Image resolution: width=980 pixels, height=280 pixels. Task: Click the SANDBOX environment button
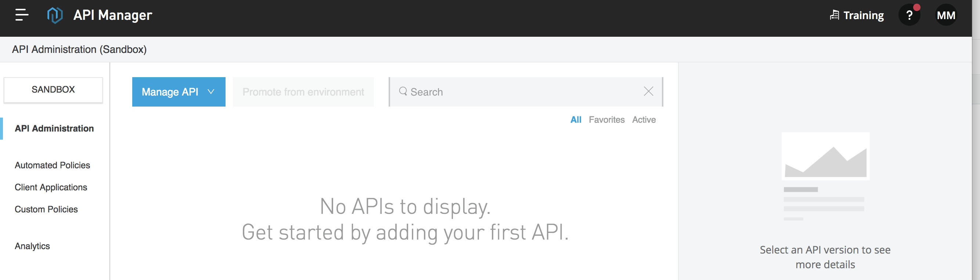[53, 90]
